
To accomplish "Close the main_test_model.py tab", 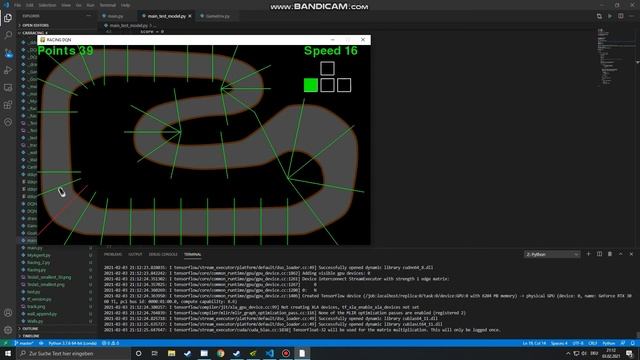I will [x=190, y=16].
